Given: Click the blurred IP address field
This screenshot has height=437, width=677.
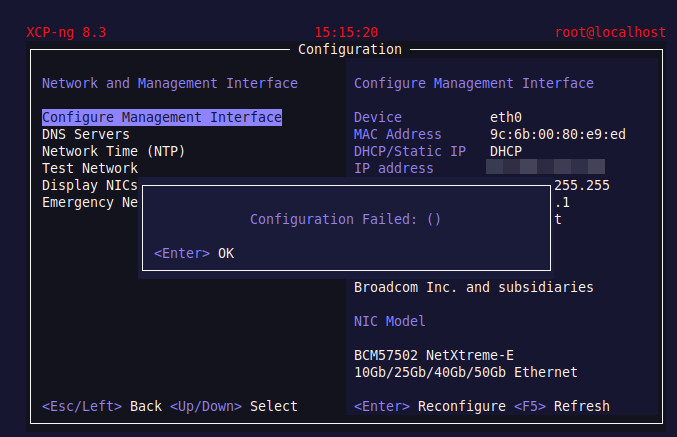Looking at the screenshot, I should tap(545, 168).
